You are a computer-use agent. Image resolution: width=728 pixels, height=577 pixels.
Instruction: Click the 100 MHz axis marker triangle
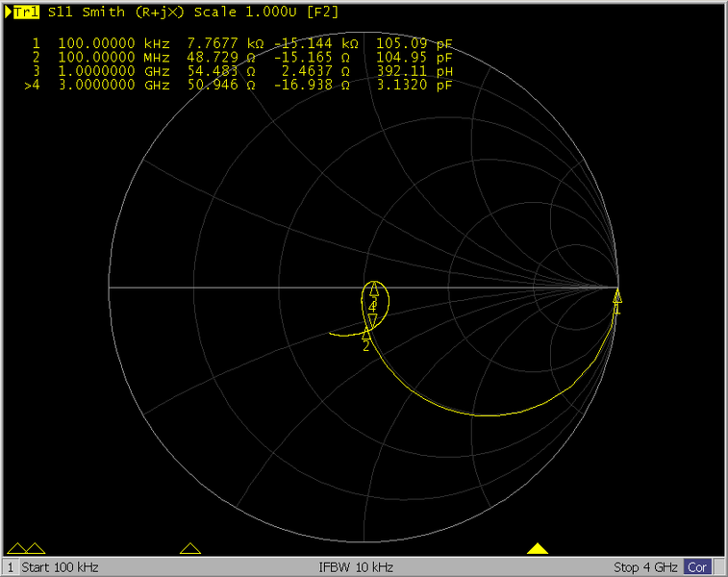pyautogui.click(x=35, y=548)
